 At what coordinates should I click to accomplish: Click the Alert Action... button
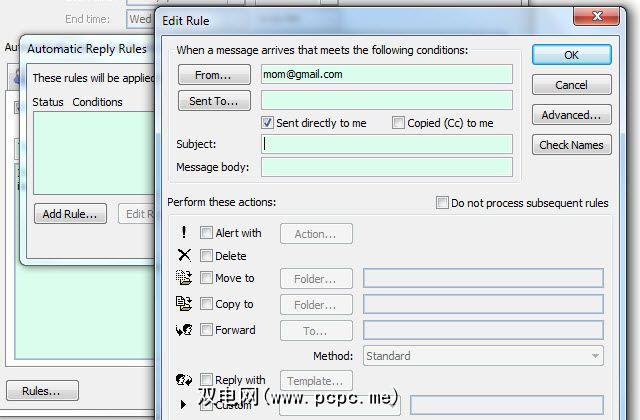tap(316, 234)
